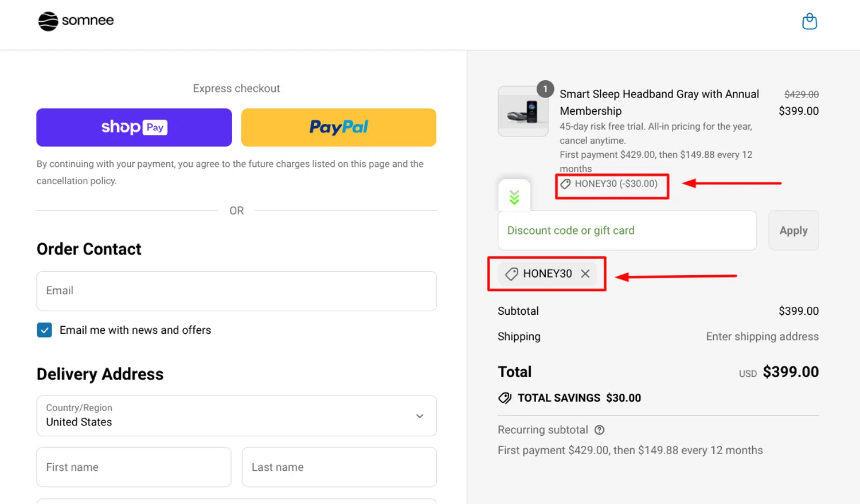Click the 45-day risk free trial description
The image size is (860, 504).
(656, 134)
